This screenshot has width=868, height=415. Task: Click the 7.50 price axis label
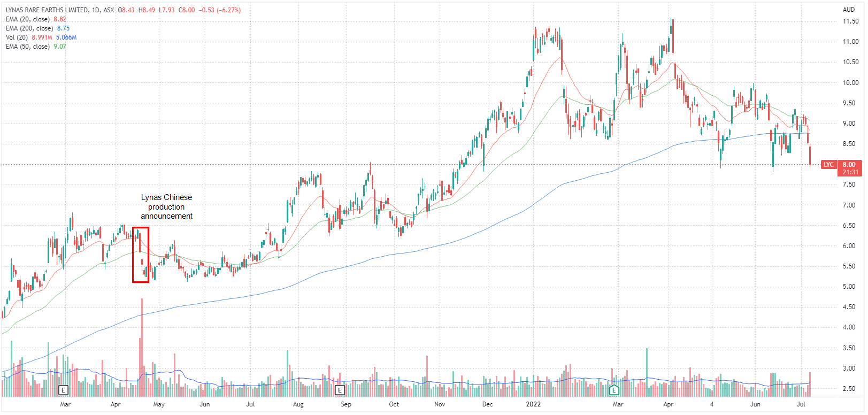(x=849, y=185)
